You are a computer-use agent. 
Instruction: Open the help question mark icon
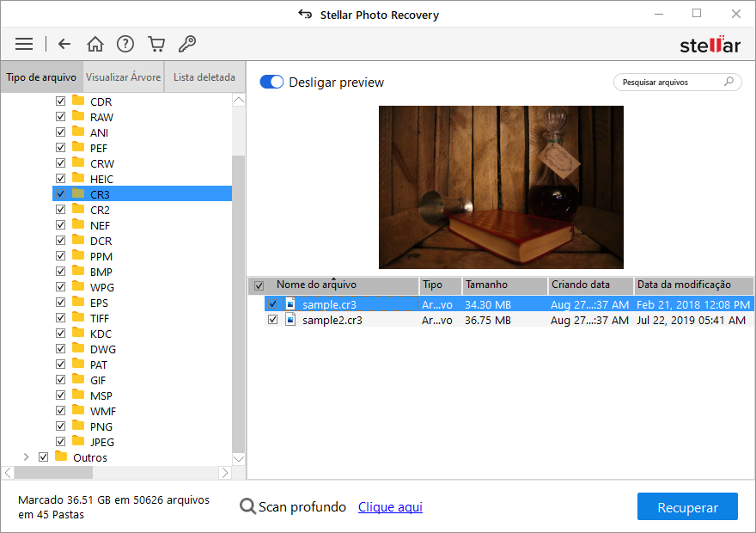[x=125, y=44]
